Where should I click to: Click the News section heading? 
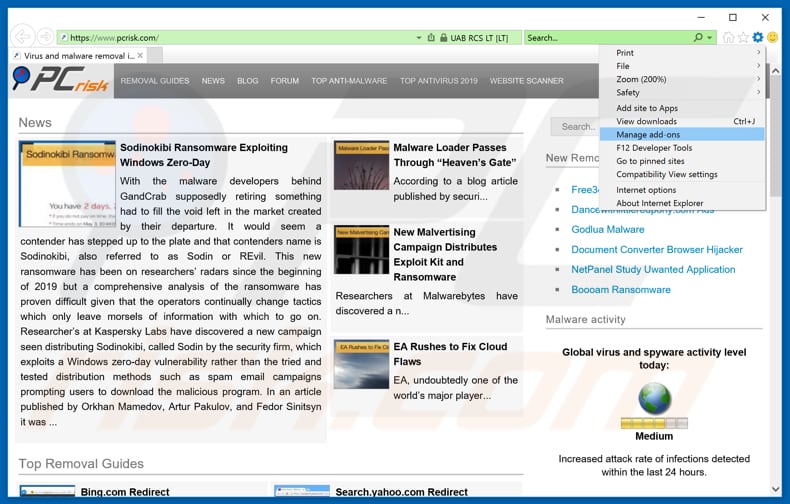point(35,122)
